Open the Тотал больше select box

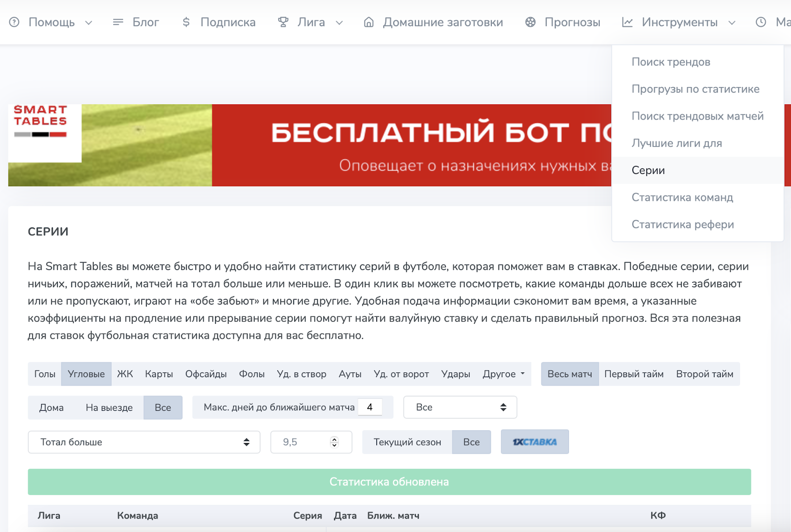[144, 442]
